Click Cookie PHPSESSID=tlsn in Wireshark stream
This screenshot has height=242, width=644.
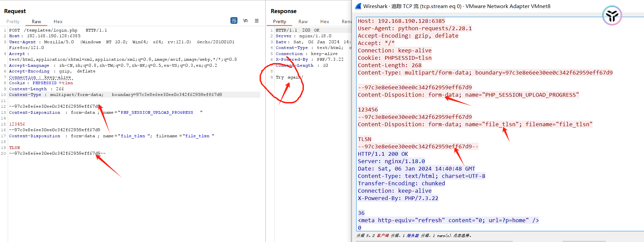395,58
